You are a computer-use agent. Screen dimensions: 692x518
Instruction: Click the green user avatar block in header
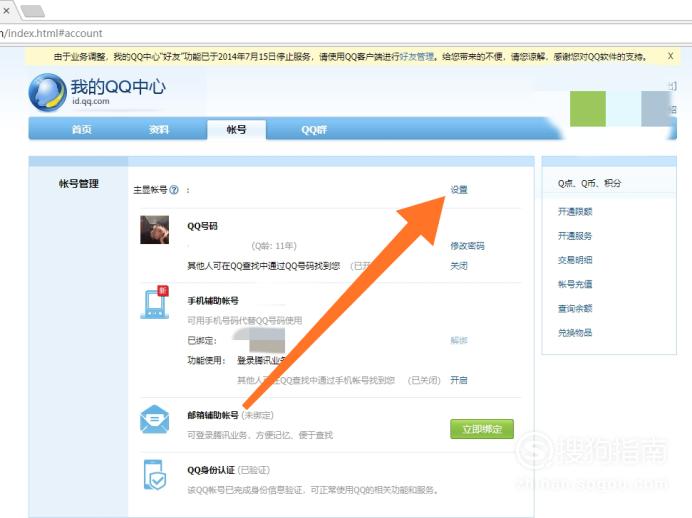point(588,109)
